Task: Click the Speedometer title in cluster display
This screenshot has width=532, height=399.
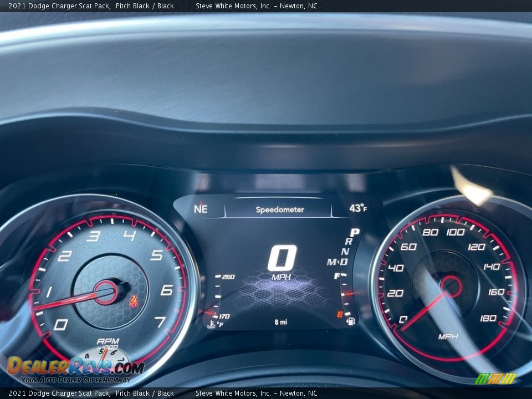Action: [x=280, y=209]
